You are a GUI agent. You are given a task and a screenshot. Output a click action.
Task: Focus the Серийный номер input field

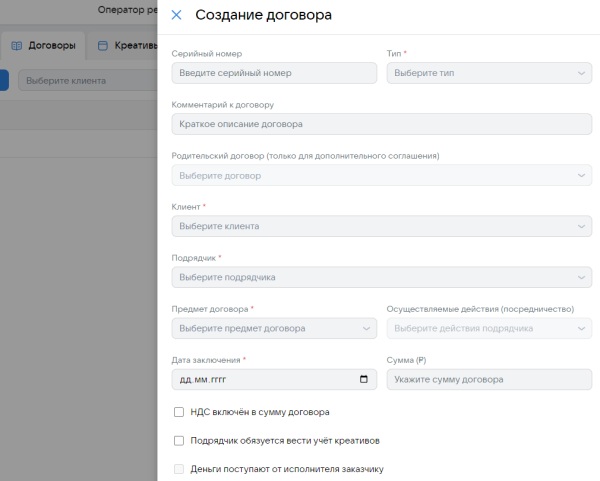coord(274,73)
